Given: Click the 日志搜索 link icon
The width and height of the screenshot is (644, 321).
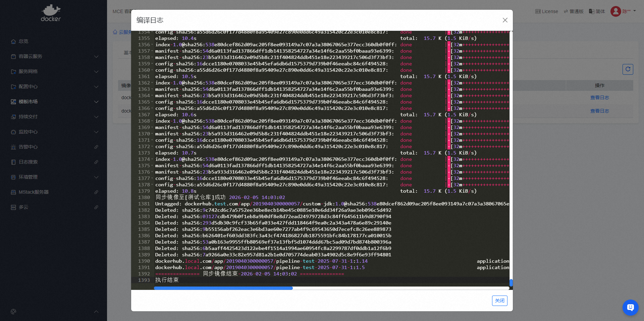Looking at the screenshot, I should pyautogui.click(x=96, y=162).
